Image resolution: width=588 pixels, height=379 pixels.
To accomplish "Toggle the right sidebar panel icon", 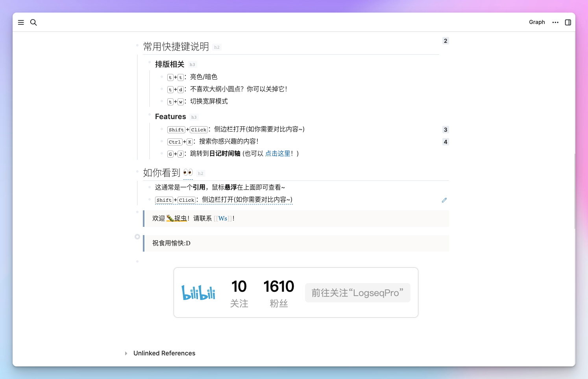I will (568, 22).
